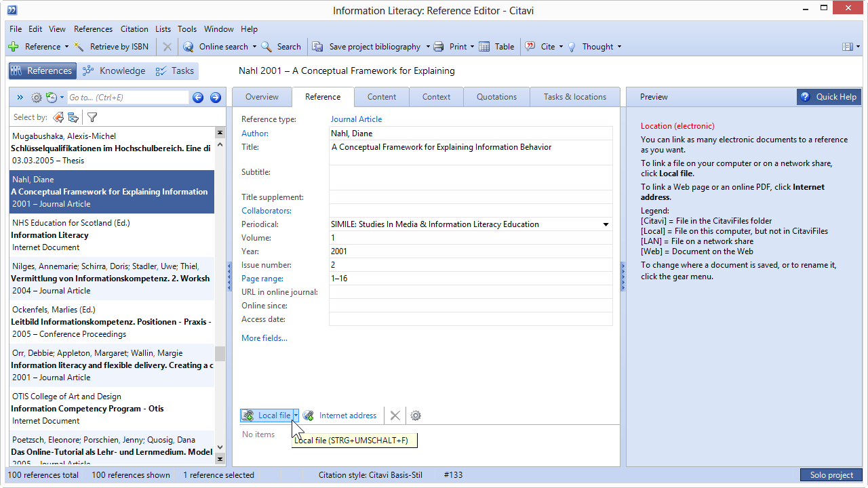Expand the Periodical dropdown arrow
868x488 pixels.
point(606,224)
